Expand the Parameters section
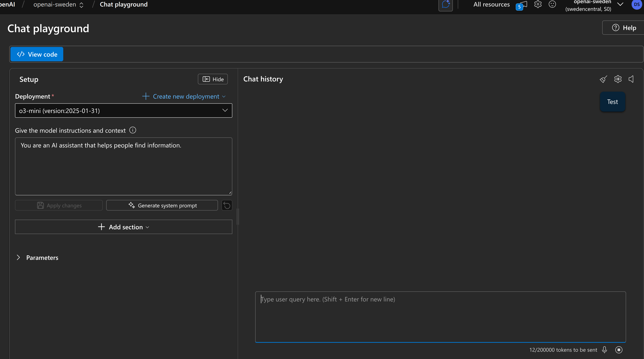 pyautogui.click(x=37, y=258)
